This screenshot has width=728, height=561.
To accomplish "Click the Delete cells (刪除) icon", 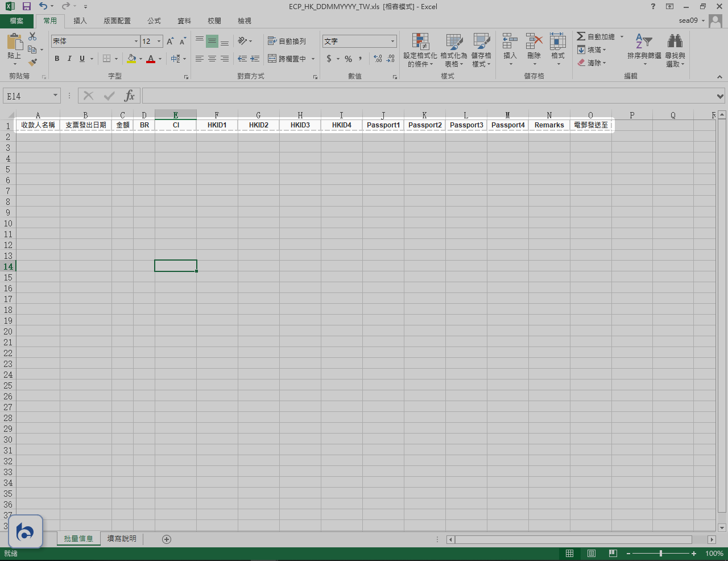I will tap(533, 46).
